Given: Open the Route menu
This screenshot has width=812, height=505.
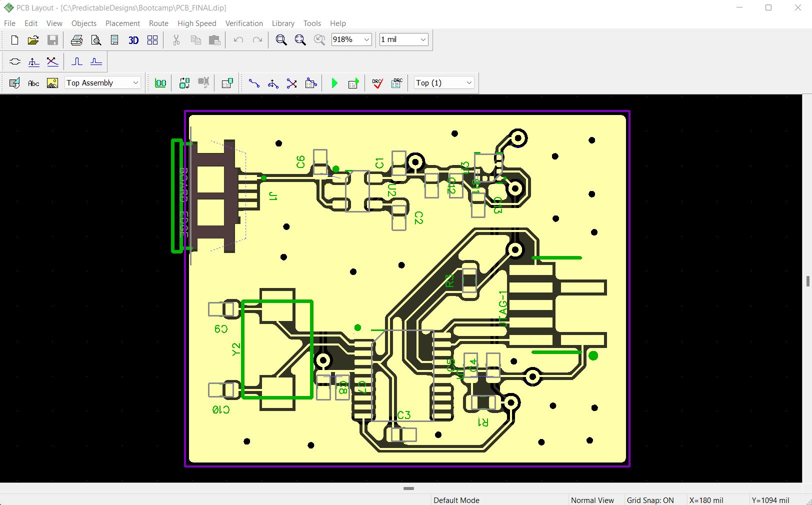Looking at the screenshot, I should coord(158,23).
